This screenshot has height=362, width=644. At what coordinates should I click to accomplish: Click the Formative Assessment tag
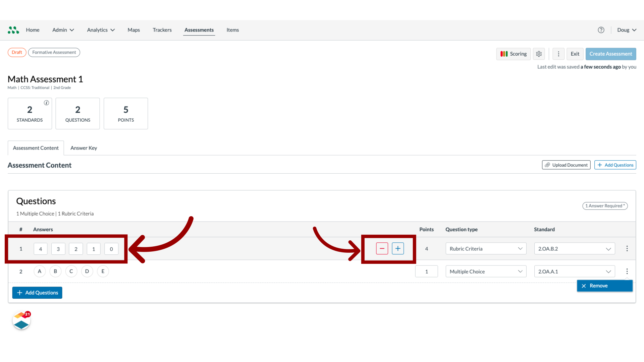54,52
